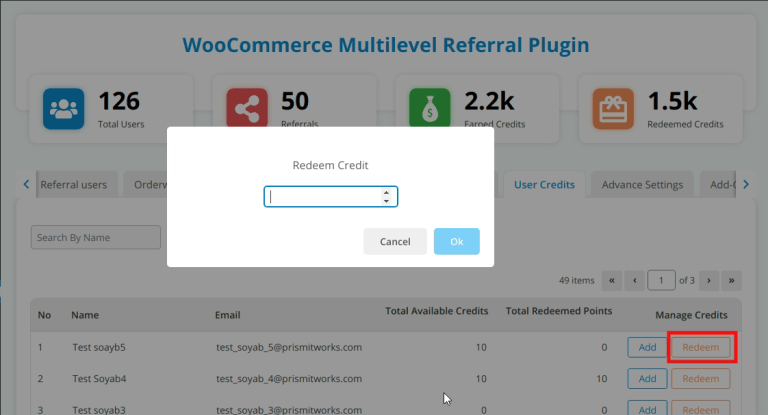
Task: Click the current page number box
Action: 661,281
